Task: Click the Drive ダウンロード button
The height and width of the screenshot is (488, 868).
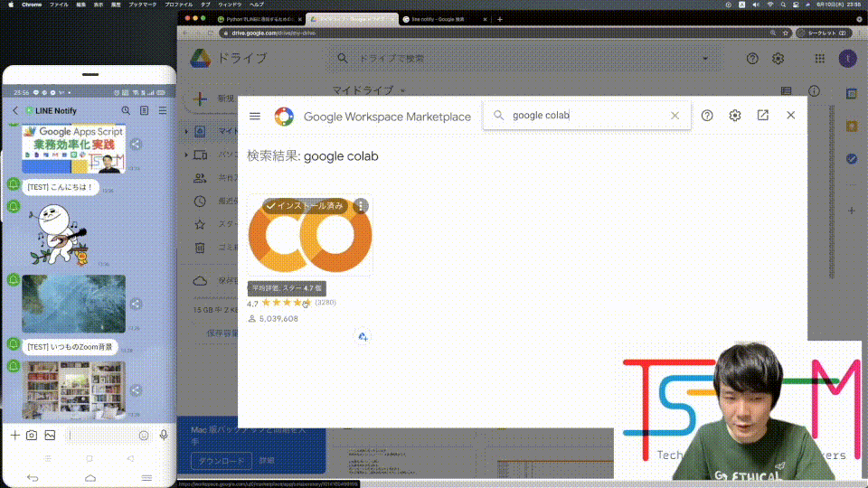Action: coord(221,460)
